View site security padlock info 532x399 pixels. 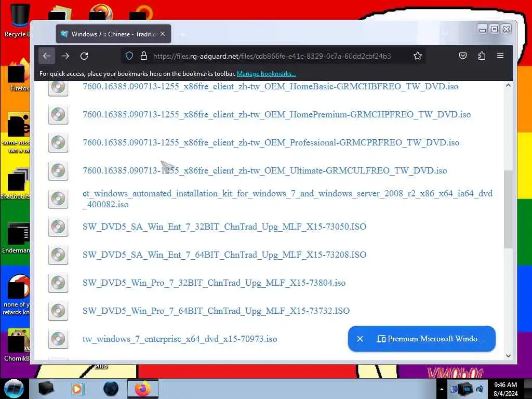(x=143, y=56)
